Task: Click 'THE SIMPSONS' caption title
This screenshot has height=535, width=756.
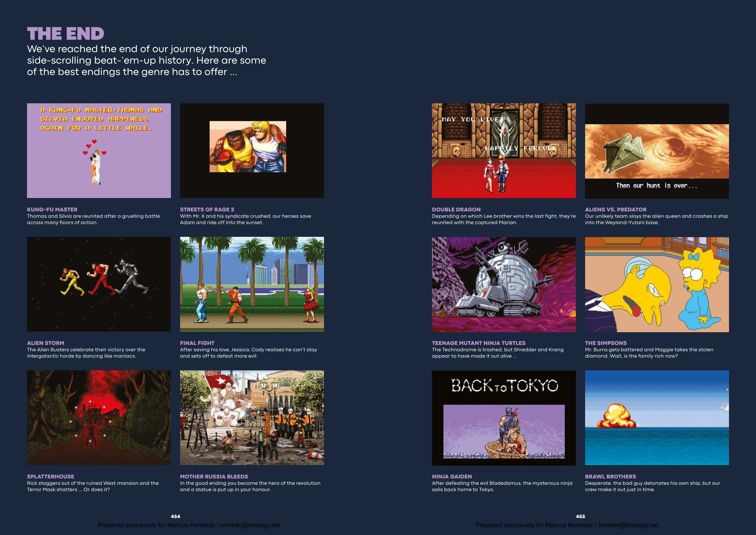Action: (x=606, y=343)
